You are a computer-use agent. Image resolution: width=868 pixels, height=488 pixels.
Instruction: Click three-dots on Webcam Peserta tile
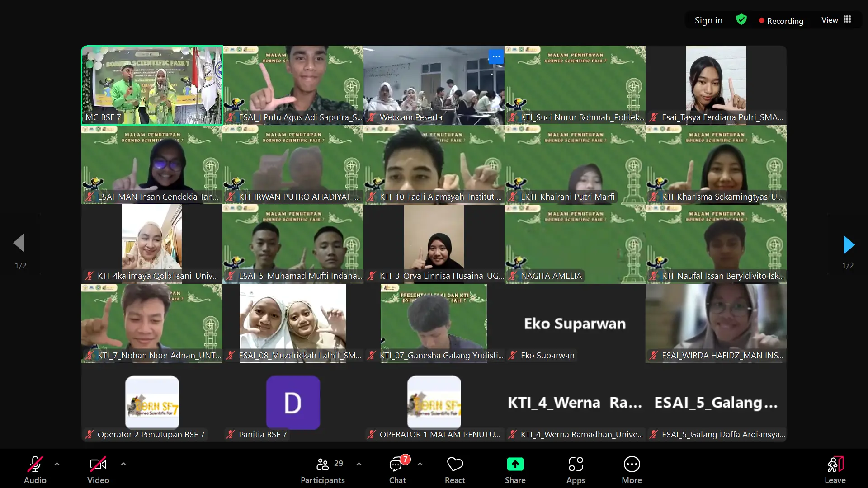[x=496, y=56]
